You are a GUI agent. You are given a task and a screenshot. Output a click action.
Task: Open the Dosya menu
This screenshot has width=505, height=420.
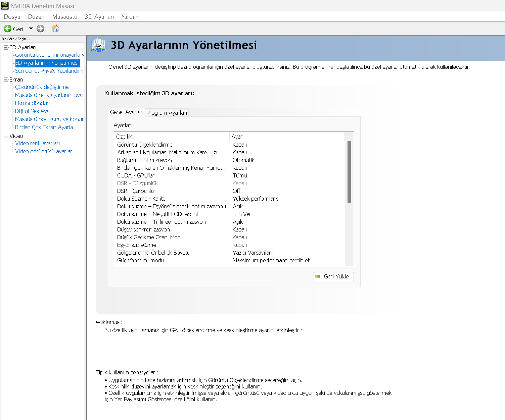click(12, 17)
